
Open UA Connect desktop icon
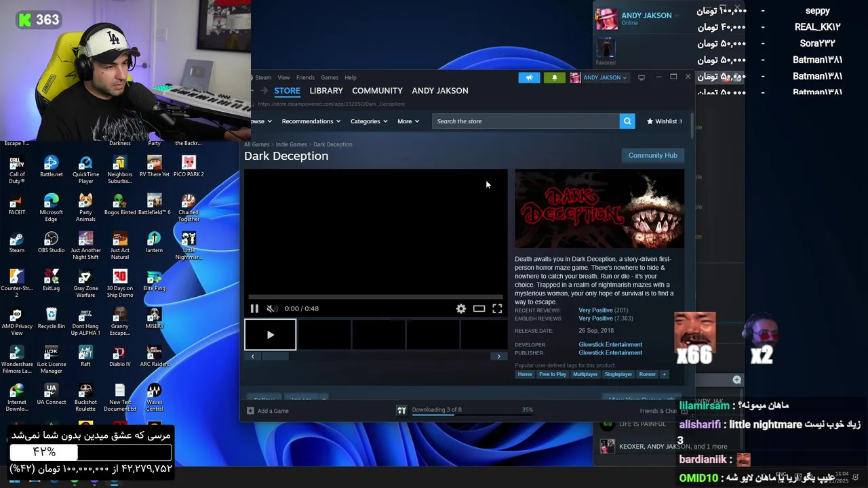(51, 394)
